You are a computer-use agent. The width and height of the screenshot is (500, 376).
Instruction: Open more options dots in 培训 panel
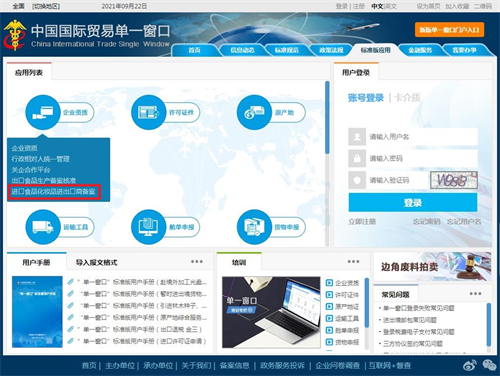[x=353, y=261]
